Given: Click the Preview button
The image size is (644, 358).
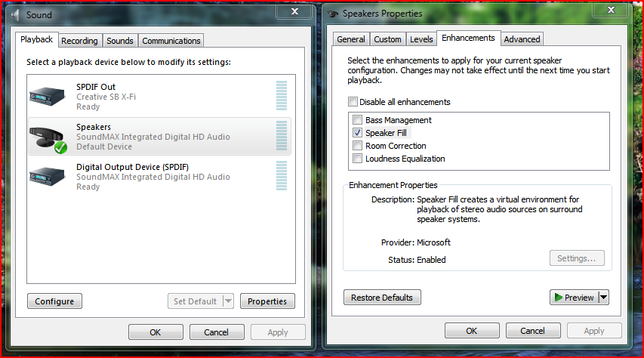Looking at the screenshot, I should coord(575,297).
